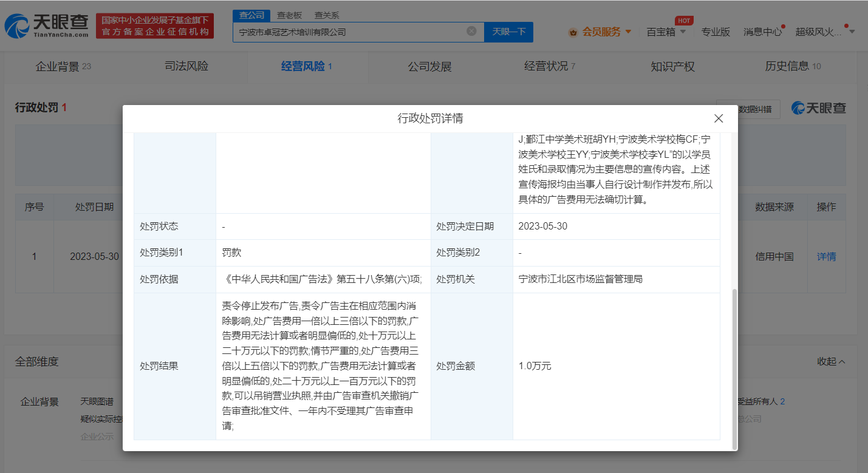Viewport: 868px width, 473px height.
Task: Click the 会员服务 crown icon
Action: [x=572, y=32]
